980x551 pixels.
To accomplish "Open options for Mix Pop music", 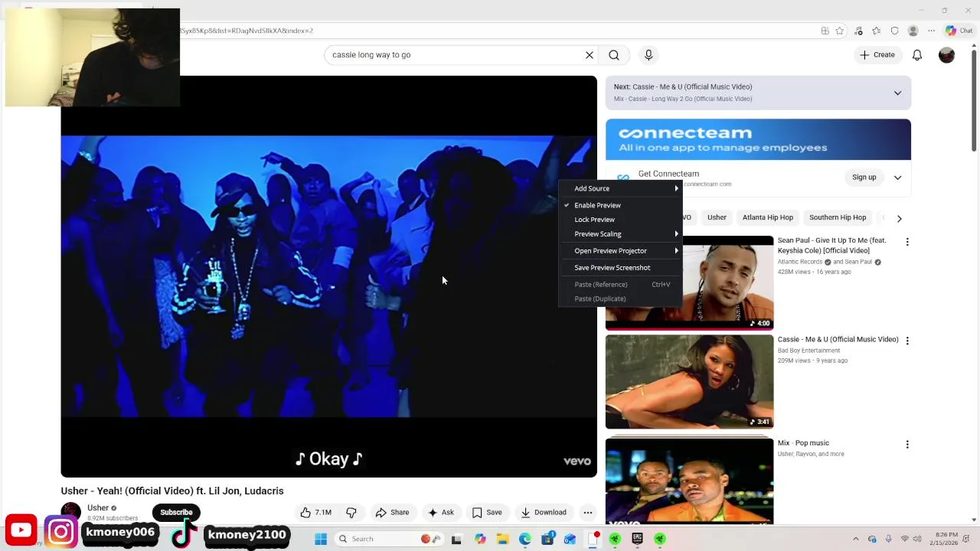I will (x=907, y=445).
